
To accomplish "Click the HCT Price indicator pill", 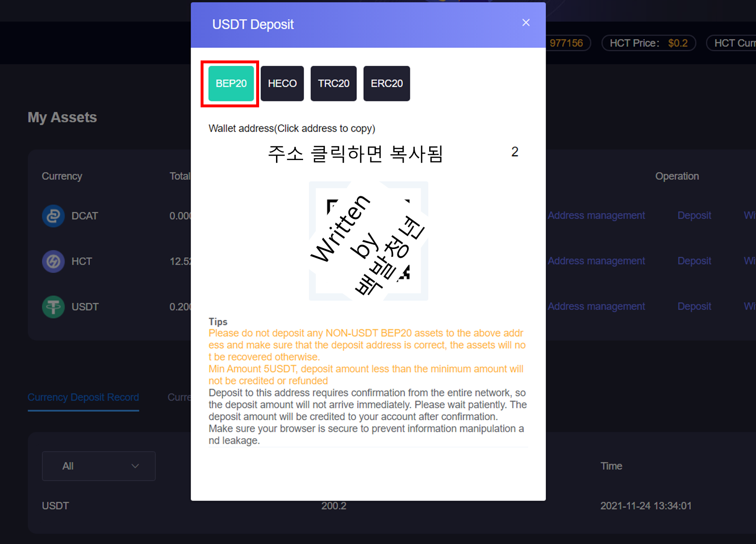I will [x=648, y=43].
